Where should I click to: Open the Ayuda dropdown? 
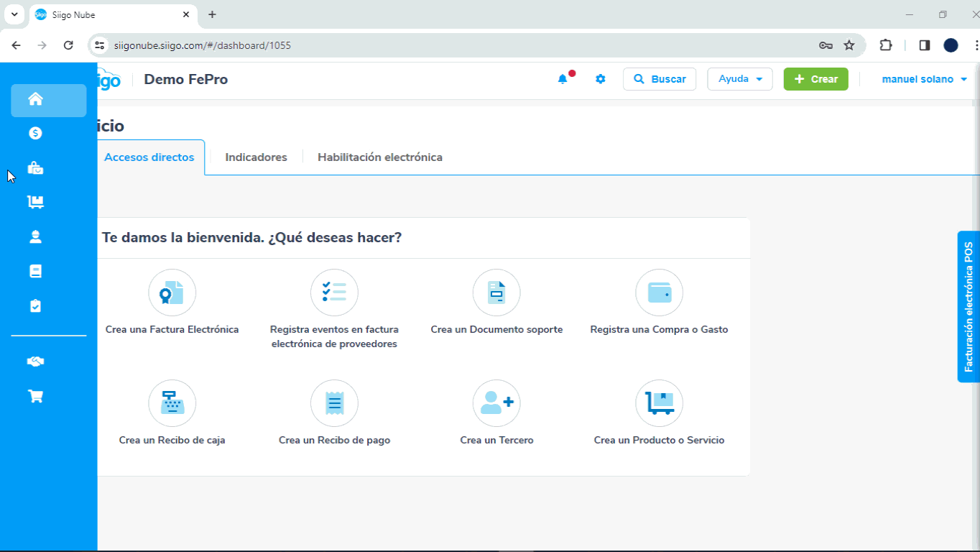(740, 79)
